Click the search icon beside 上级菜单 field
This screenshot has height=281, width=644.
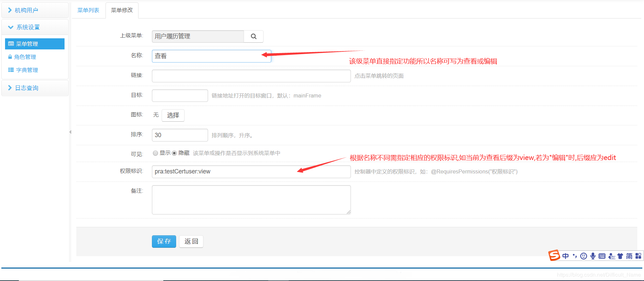(254, 36)
